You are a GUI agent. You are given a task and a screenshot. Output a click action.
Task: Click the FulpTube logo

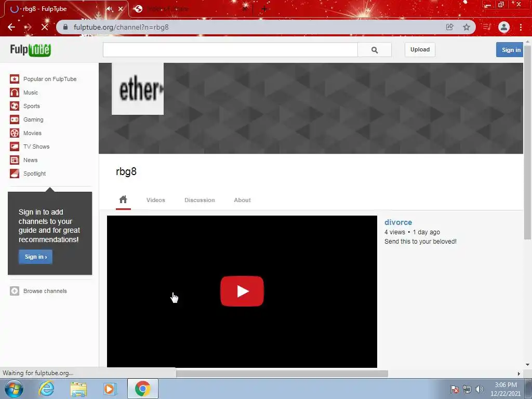coord(31,50)
